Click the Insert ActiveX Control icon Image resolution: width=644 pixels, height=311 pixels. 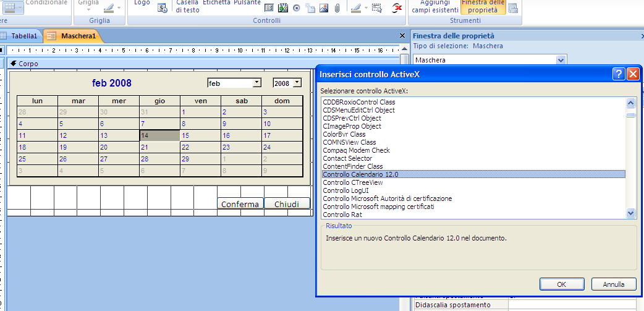coord(396,8)
